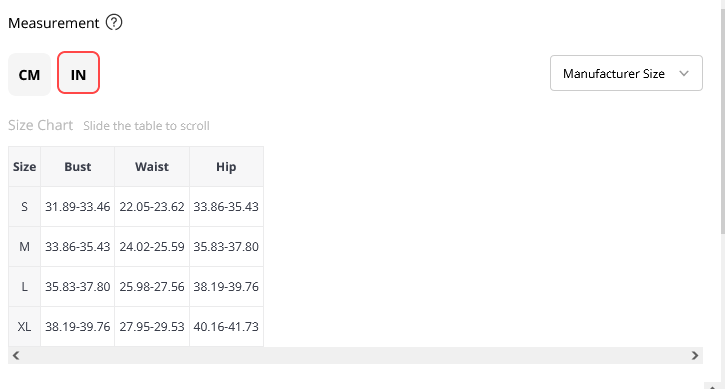This screenshot has height=389, width=725.
Task: Select the S size row label
Action: click(x=25, y=207)
